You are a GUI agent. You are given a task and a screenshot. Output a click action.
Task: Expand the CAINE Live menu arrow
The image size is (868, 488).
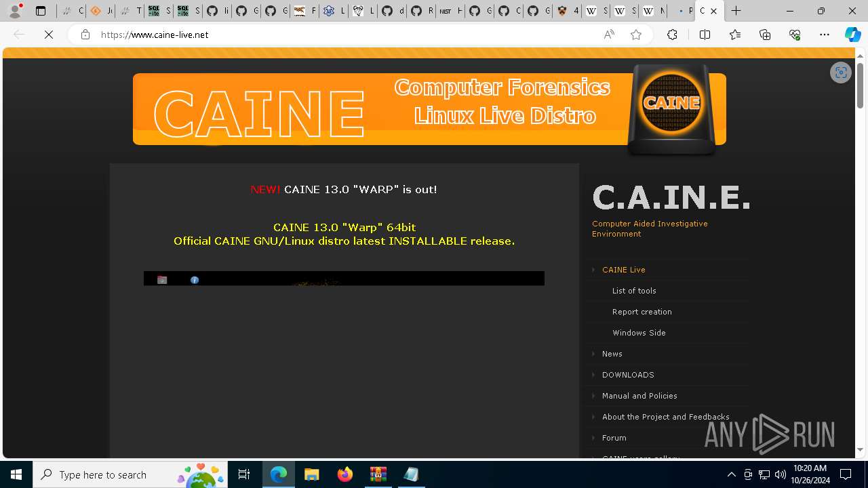tap(593, 270)
